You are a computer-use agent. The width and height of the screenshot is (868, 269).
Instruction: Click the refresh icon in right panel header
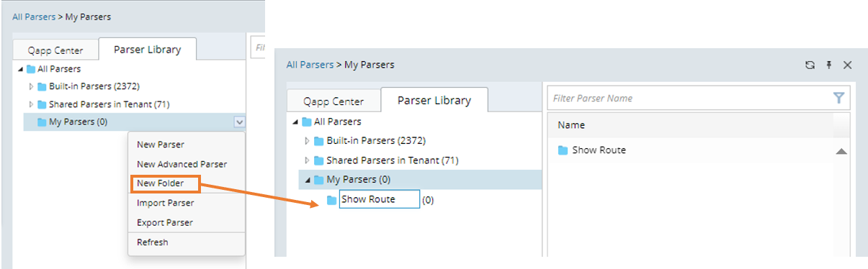[810, 65]
